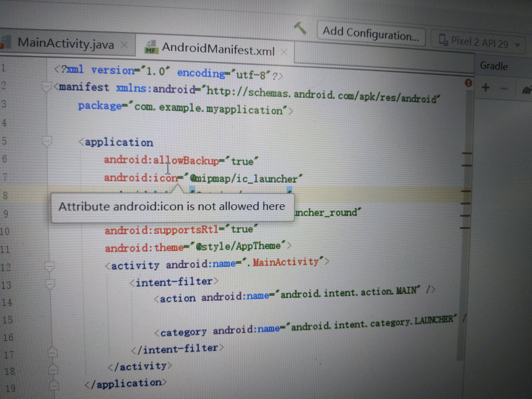Click the android:supportsRtl attribute
This screenshot has height=399, width=532.
(162, 230)
